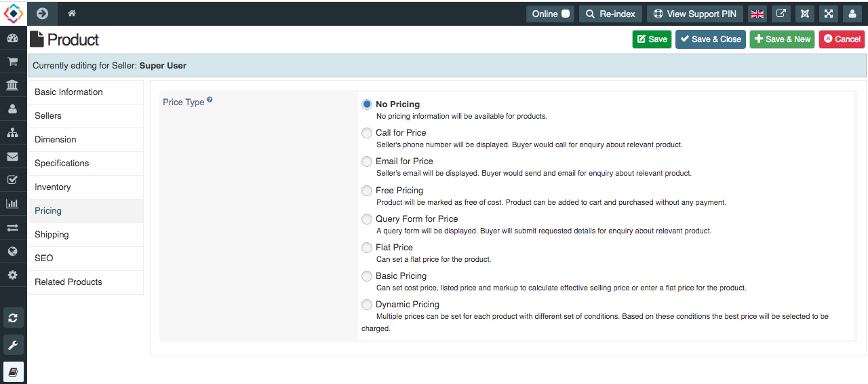The height and width of the screenshot is (384, 868).
Task: Open the shopping cart sidebar icon
Action: pos(12,62)
